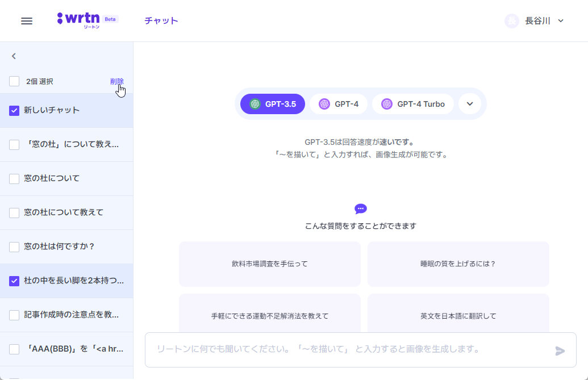This screenshot has width=588, height=380.
Task: Switch to the GPT-4 model tab
Action: (x=339, y=104)
